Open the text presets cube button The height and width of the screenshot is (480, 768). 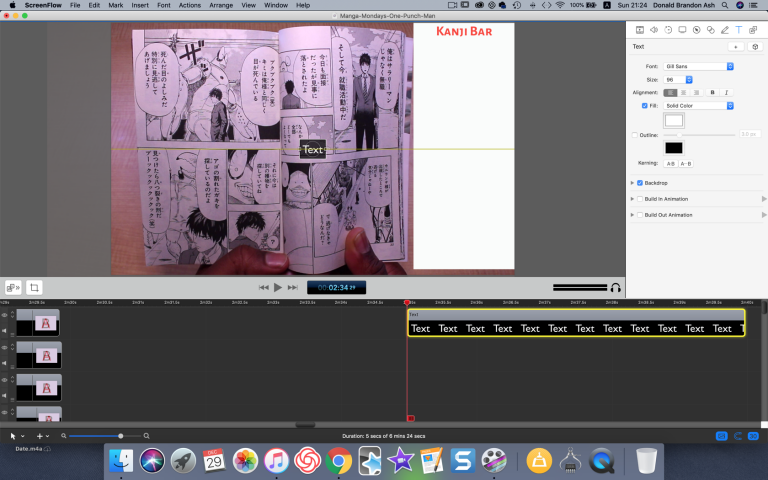click(x=755, y=47)
